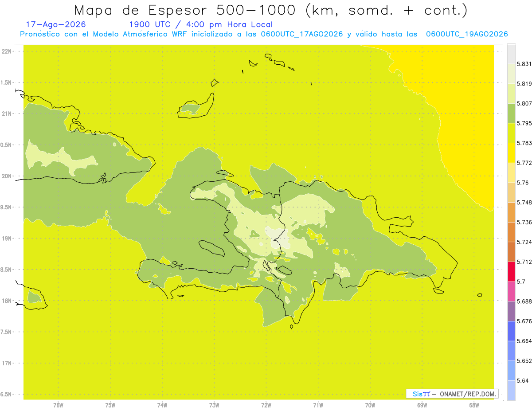This screenshot has height=411, width=532.
Task: Click the longitude label '70W'
Action: tap(370, 405)
